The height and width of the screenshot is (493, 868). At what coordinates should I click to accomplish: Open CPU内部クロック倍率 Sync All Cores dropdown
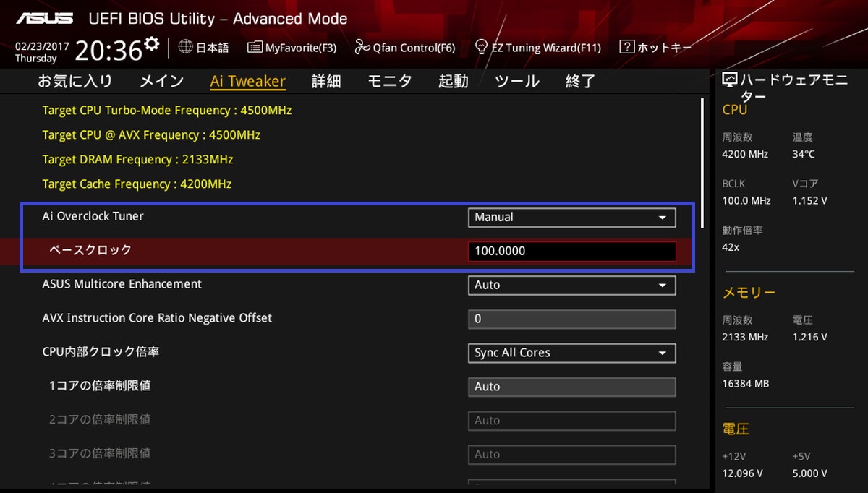pos(571,353)
